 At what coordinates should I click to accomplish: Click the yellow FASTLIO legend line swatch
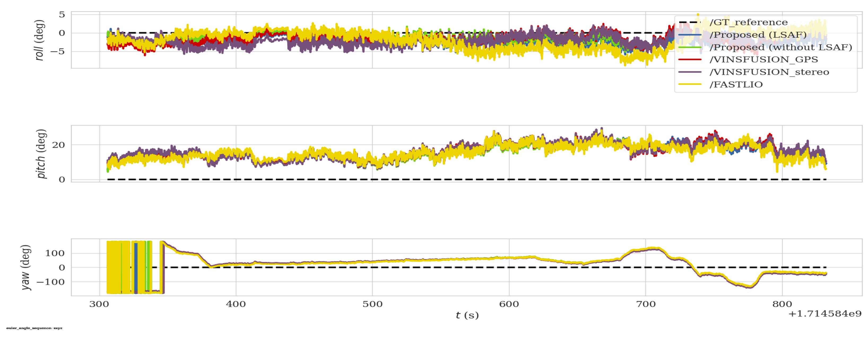point(690,85)
